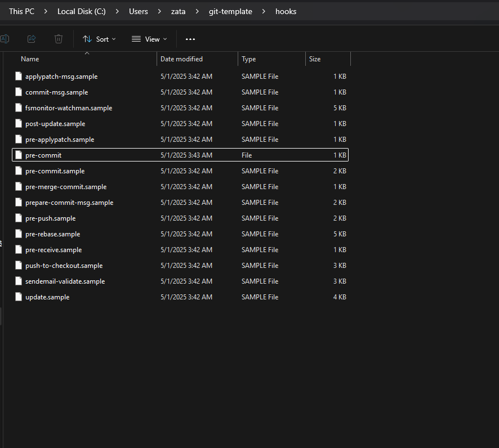Viewport: 499px width, 448px height.
Task: Click the pre-receive.sample file icon
Action: (x=19, y=249)
